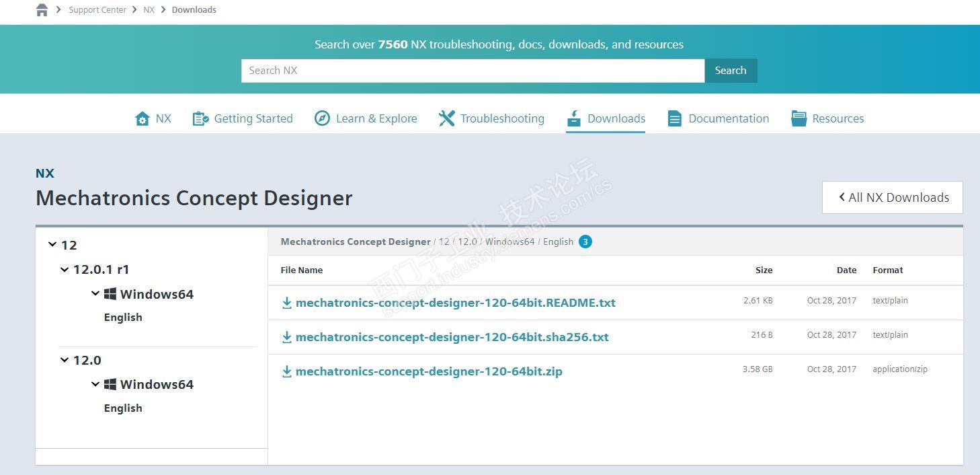Click the Resources folder icon
980x475 pixels.
tap(799, 118)
